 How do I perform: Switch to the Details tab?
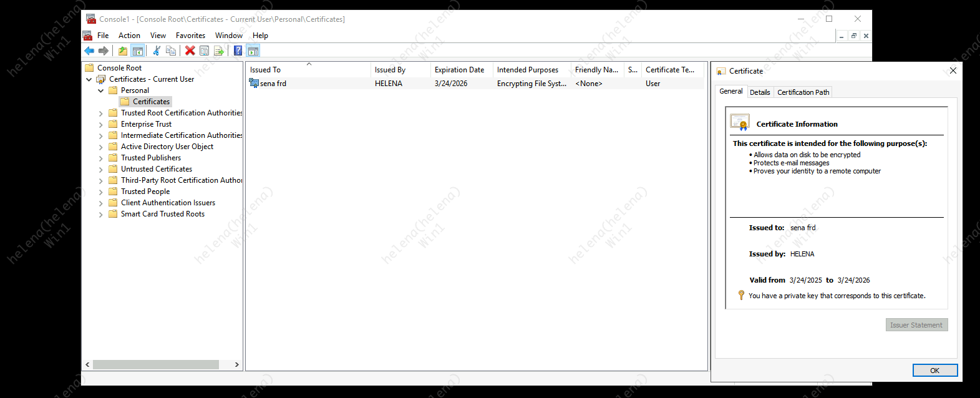click(760, 92)
